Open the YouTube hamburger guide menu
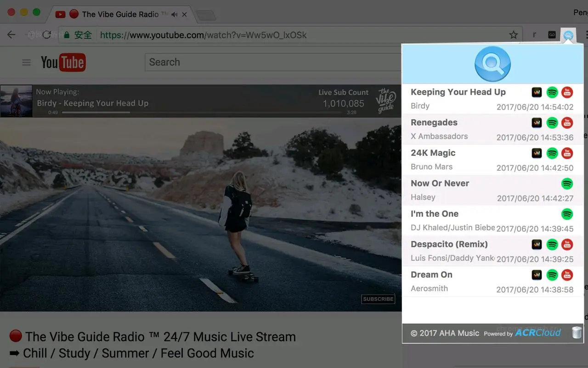 [x=26, y=63]
